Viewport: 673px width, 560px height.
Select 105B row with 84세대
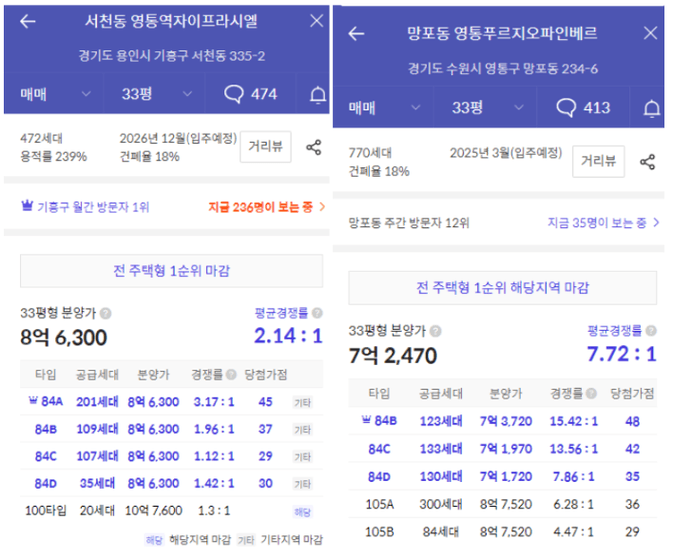pos(502,532)
